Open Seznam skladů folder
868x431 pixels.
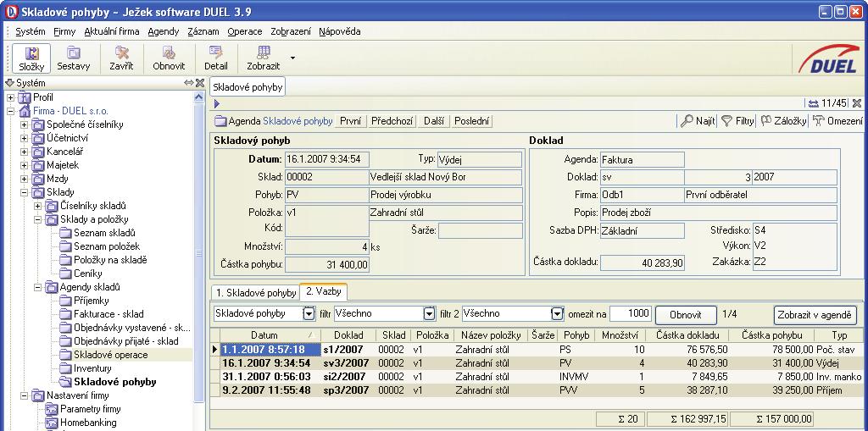pos(104,233)
